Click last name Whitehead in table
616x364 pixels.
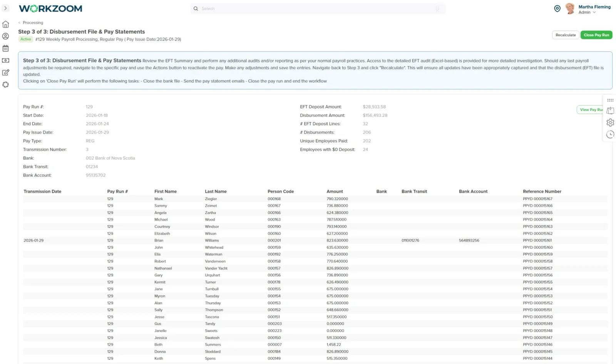pos(214,247)
